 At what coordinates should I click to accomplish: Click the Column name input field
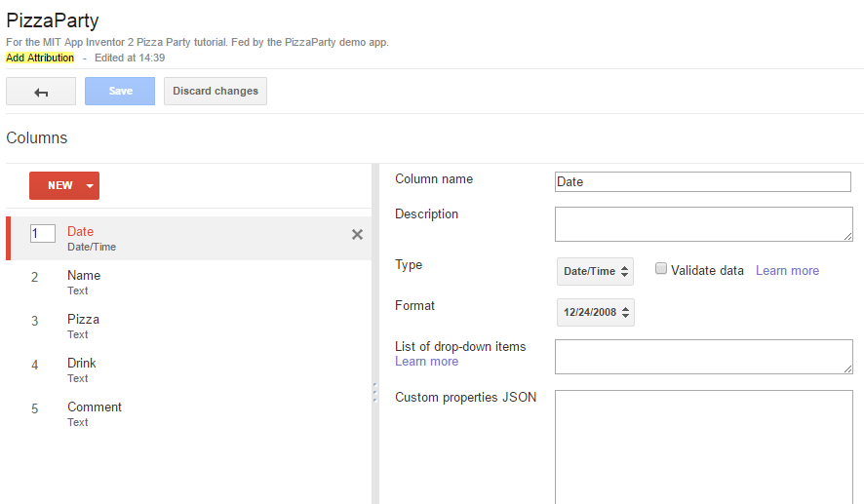click(x=702, y=181)
